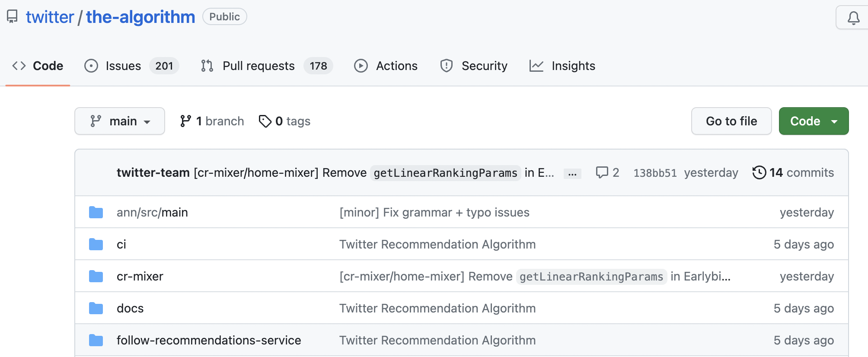Click the notifications bell icon
The image size is (868, 357).
click(x=853, y=18)
